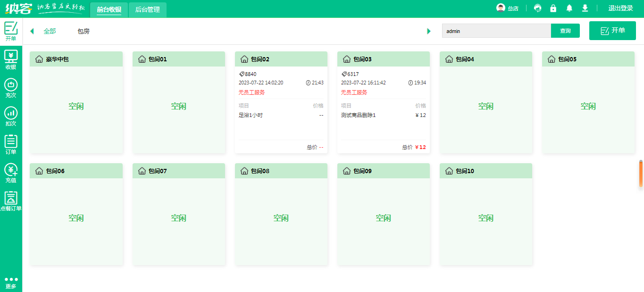This screenshot has width=644, height=292.
Task: Click the orange vertical scrollbar handle
Action: click(x=641, y=175)
